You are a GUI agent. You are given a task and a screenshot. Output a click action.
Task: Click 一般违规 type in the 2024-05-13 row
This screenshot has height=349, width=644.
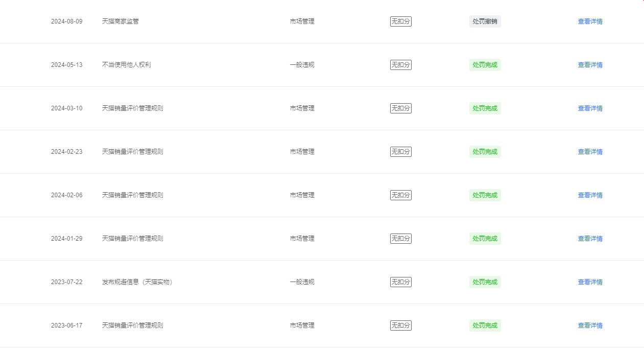(302, 65)
